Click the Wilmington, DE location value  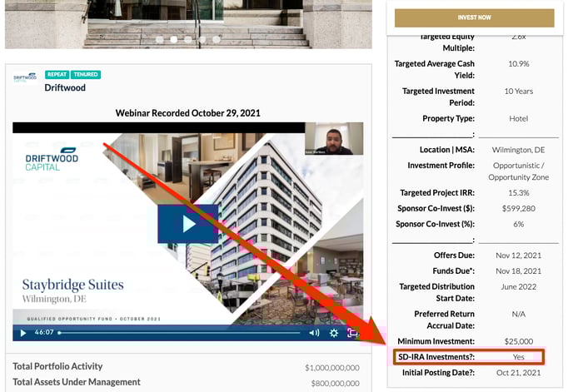518,150
